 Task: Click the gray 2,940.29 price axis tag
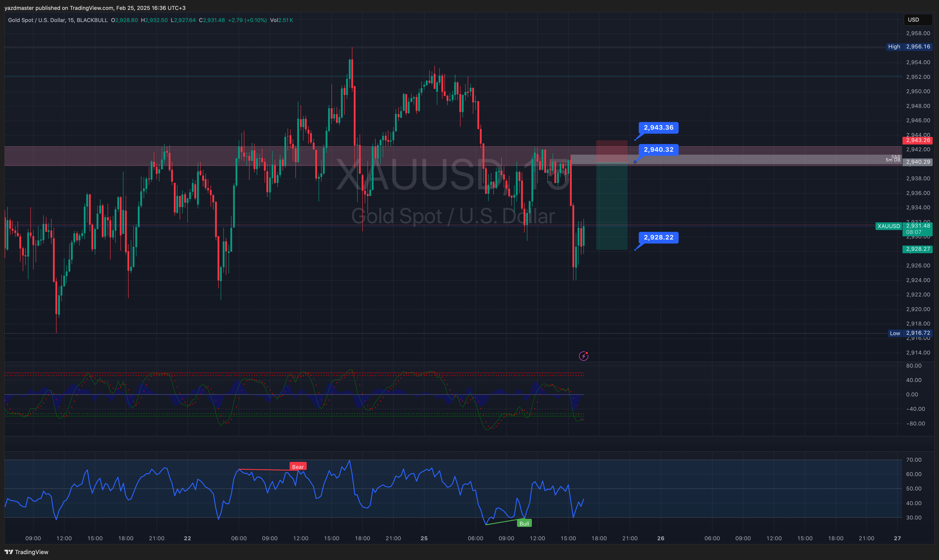point(917,162)
